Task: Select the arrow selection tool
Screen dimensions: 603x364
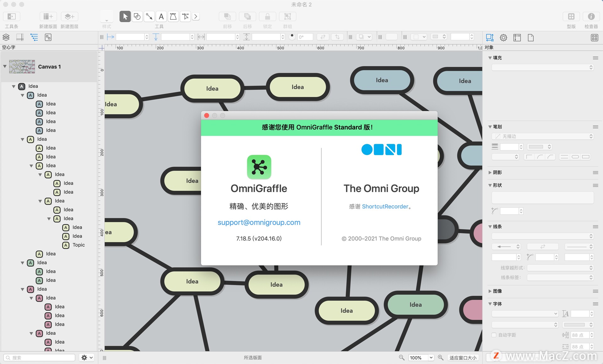Action: (x=125, y=17)
